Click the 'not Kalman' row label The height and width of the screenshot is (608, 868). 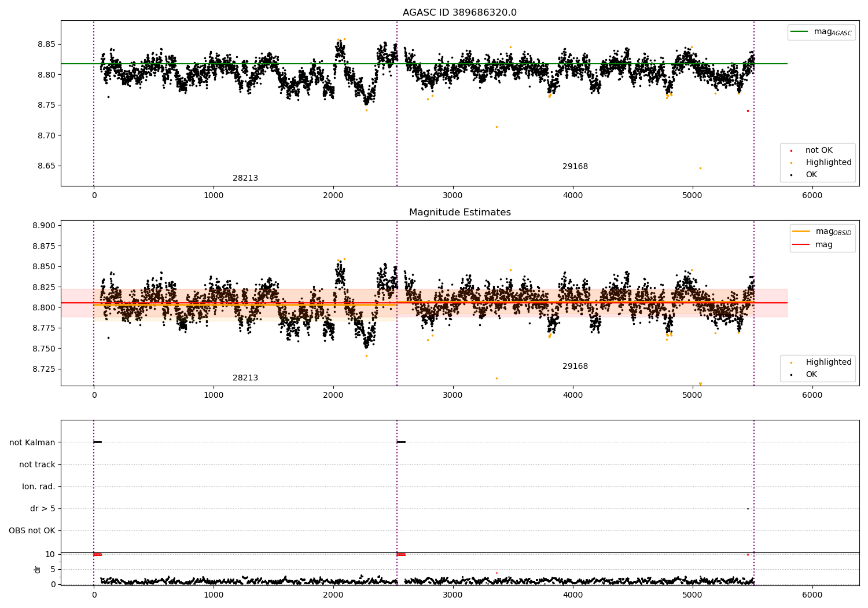pos(32,442)
